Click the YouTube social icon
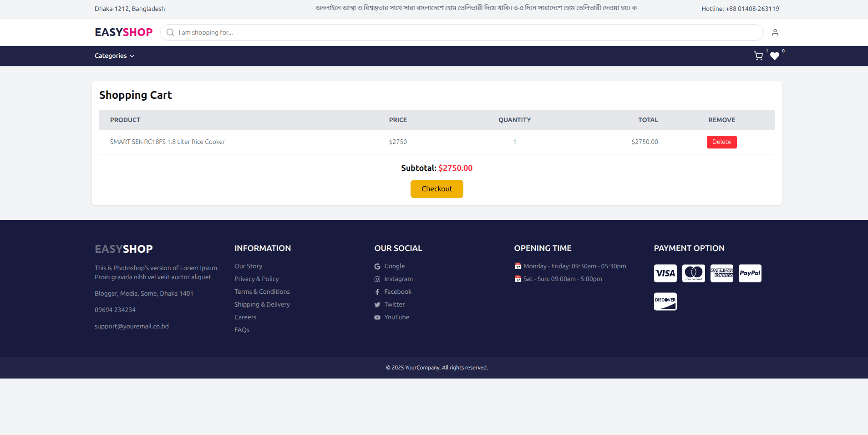This screenshot has width=868, height=435. pyautogui.click(x=377, y=317)
